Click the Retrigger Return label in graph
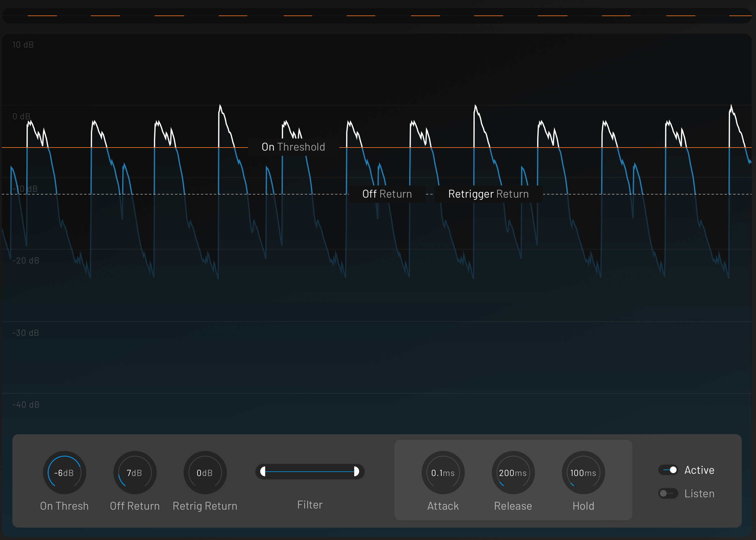This screenshot has width=756, height=540. point(488,194)
